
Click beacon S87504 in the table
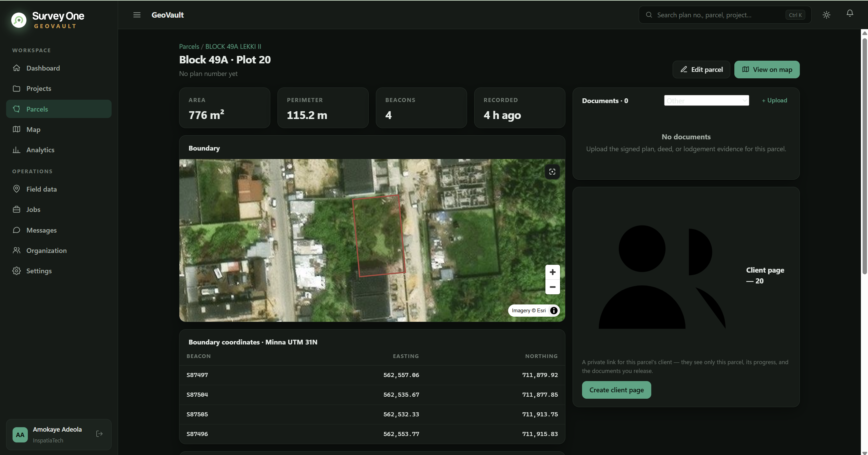tap(197, 395)
